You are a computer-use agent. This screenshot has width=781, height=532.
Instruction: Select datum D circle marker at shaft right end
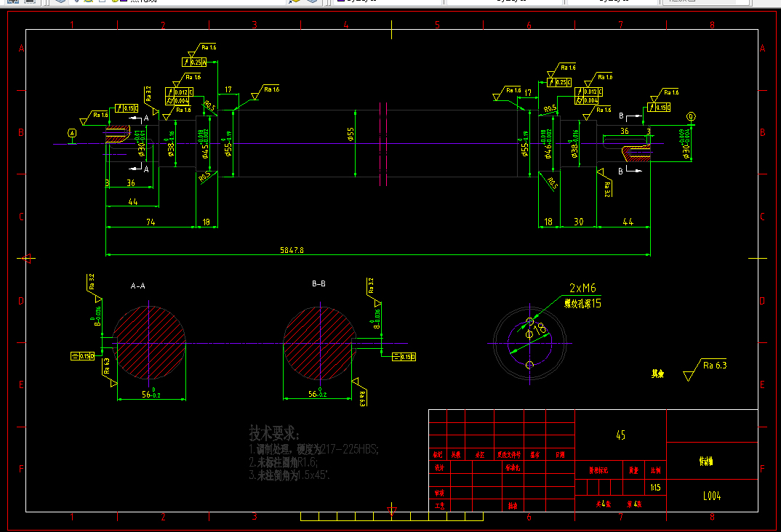point(691,116)
